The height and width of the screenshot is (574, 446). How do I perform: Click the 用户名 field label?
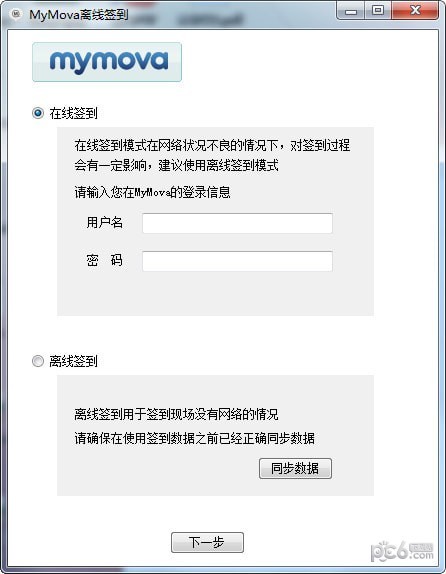coord(105,222)
